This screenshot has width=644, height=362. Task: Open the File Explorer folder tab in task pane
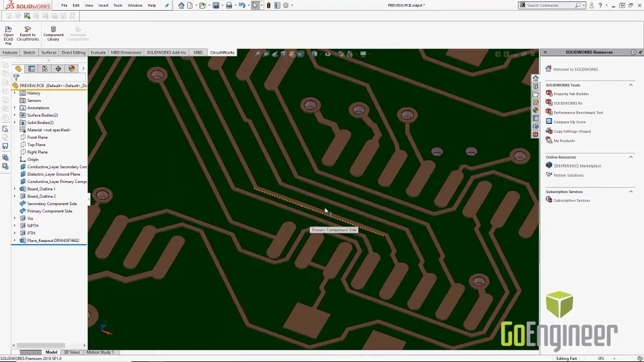pyautogui.click(x=535, y=94)
